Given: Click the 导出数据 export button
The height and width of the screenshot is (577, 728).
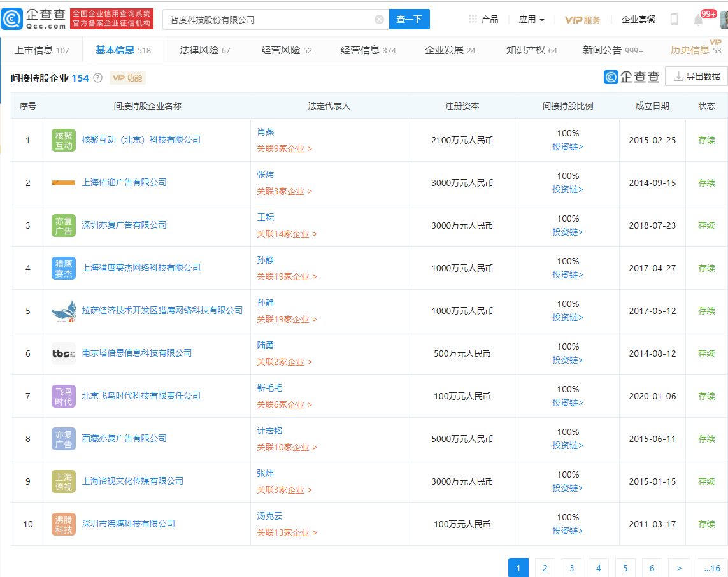Looking at the screenshot, I should pos(696,76).
